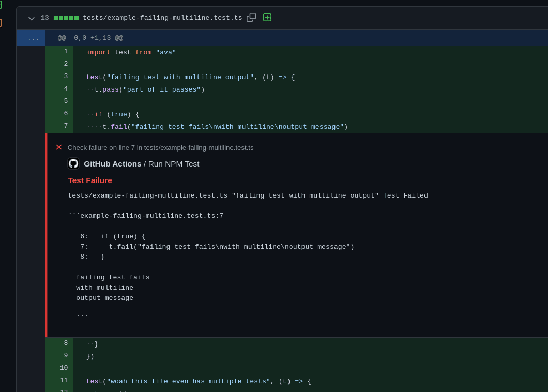The image size is (548, 392).
Task: Collapse the file diff using the chevron
Action: [x=31, y=18]
